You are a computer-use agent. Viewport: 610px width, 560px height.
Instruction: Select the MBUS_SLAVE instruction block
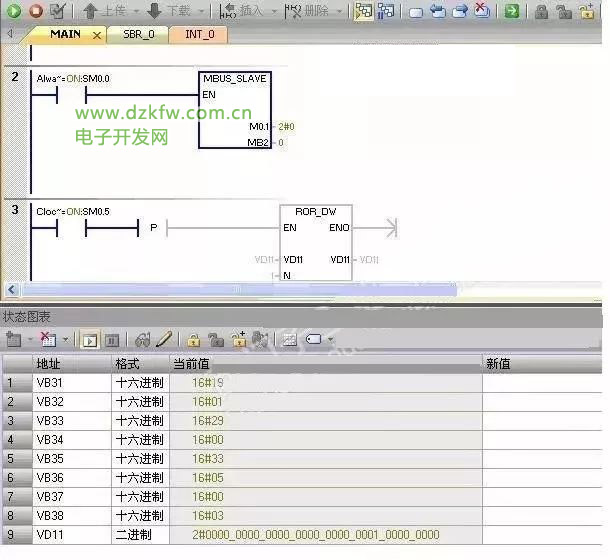tap(234, 110)
